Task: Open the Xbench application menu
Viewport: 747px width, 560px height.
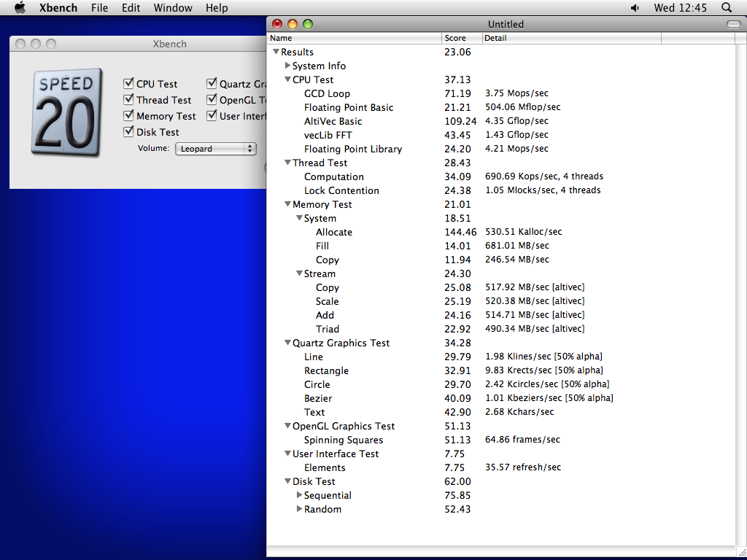Action: point(58,7)
